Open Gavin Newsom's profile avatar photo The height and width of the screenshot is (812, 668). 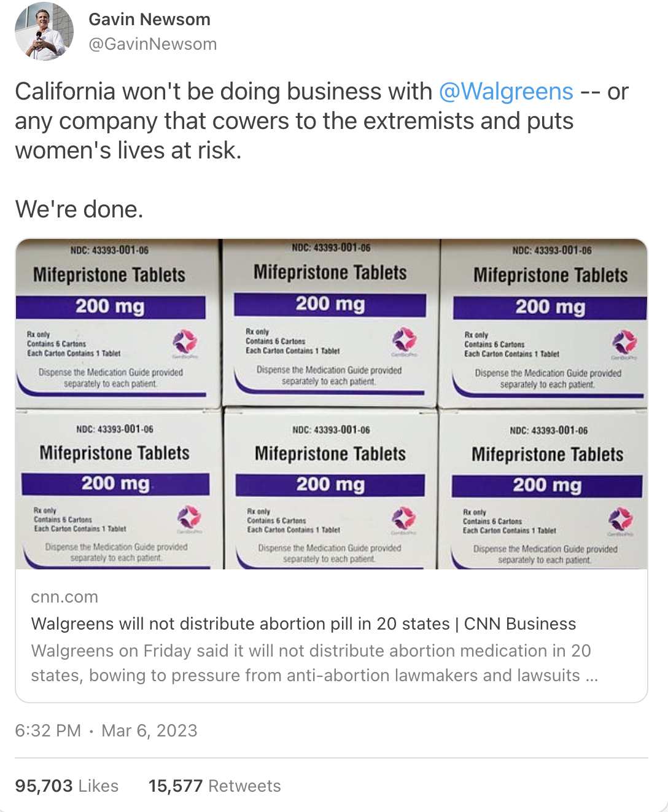point(44,31)
